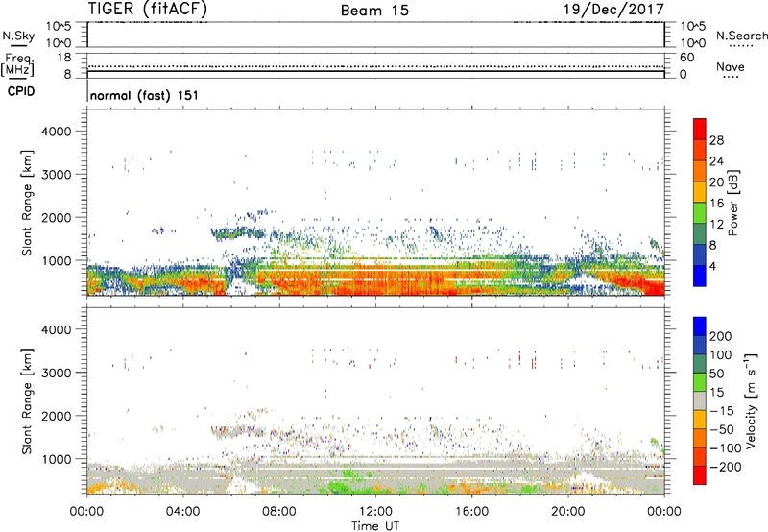Pick the light green 12–16 dB Power segment
This screenshot has height=532, width=768.
click(x=700, y=213)
